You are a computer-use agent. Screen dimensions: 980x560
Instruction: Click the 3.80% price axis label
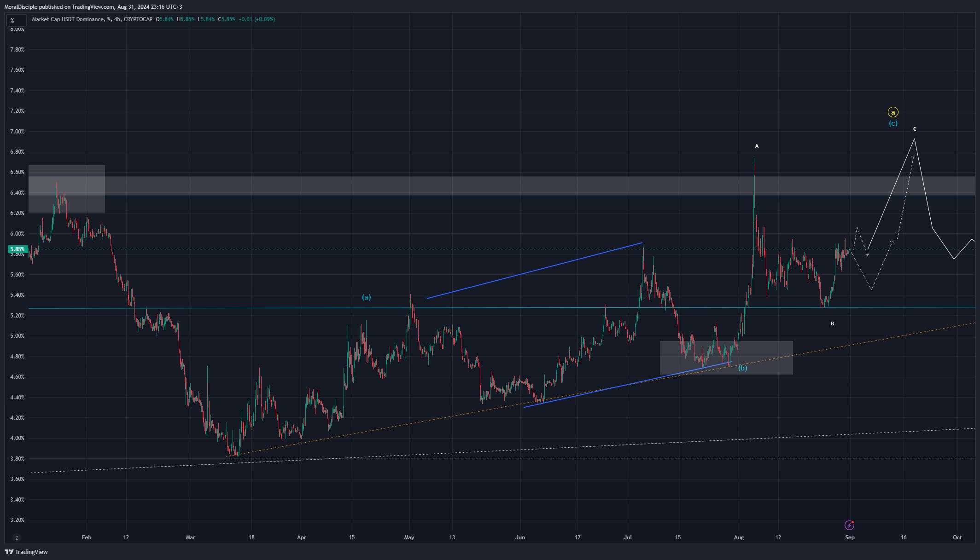coord(17,459)
